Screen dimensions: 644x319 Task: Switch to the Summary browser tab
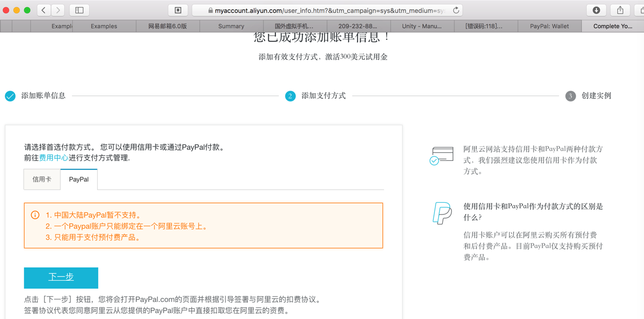(231, 26)
